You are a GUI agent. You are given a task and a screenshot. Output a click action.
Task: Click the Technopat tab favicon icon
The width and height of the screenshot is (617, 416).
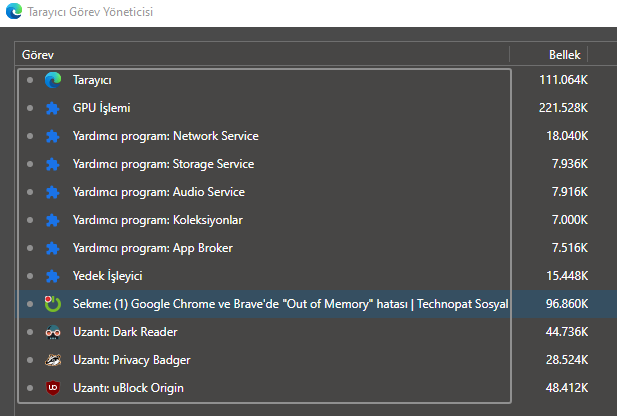click(53, 304)
